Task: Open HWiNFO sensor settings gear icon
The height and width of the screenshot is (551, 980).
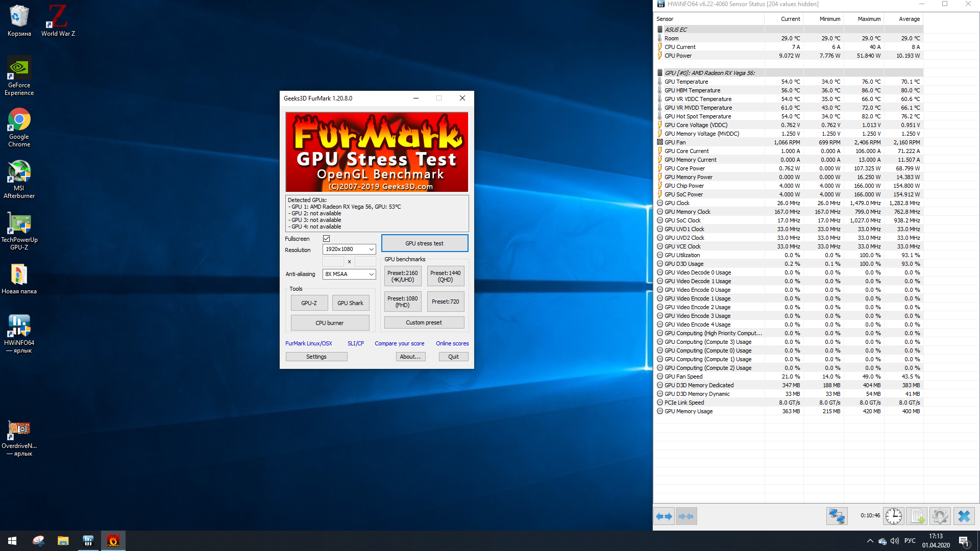Action: tap(940, 516)
